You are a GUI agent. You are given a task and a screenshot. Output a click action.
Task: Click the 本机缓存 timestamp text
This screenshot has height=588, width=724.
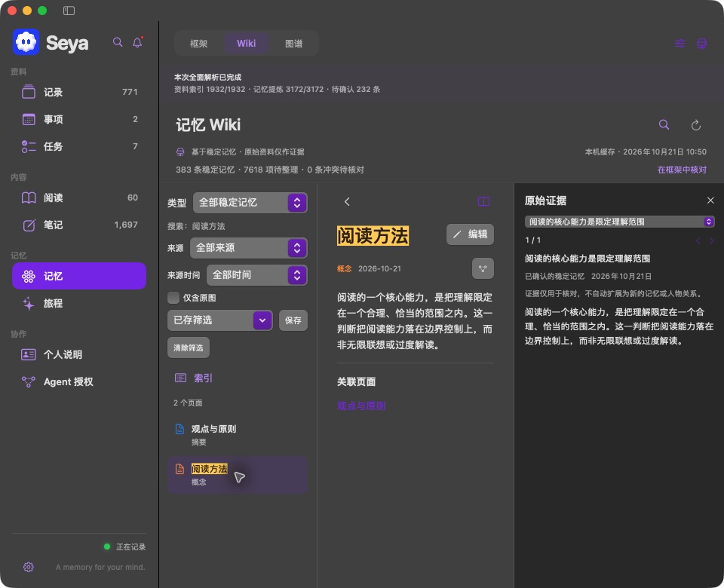click(646, 152)
